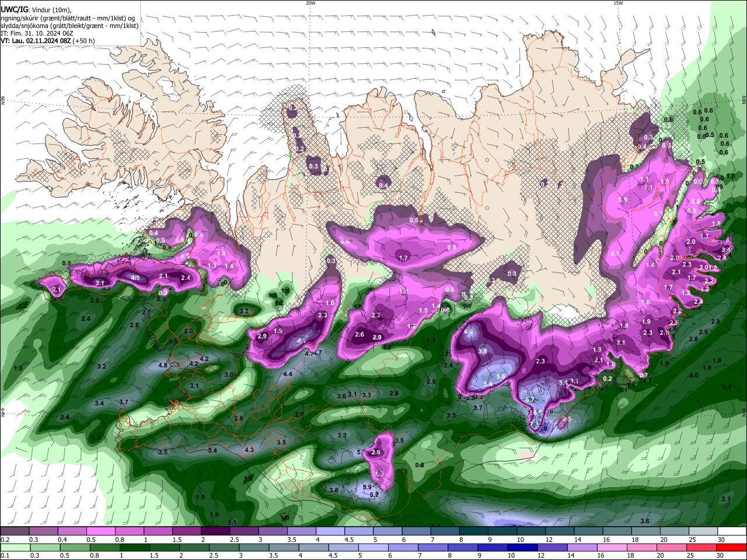The image size is (747, 560).
Task: Select the 0.8 green swatch in the lower legend
Action: point(104,548)
